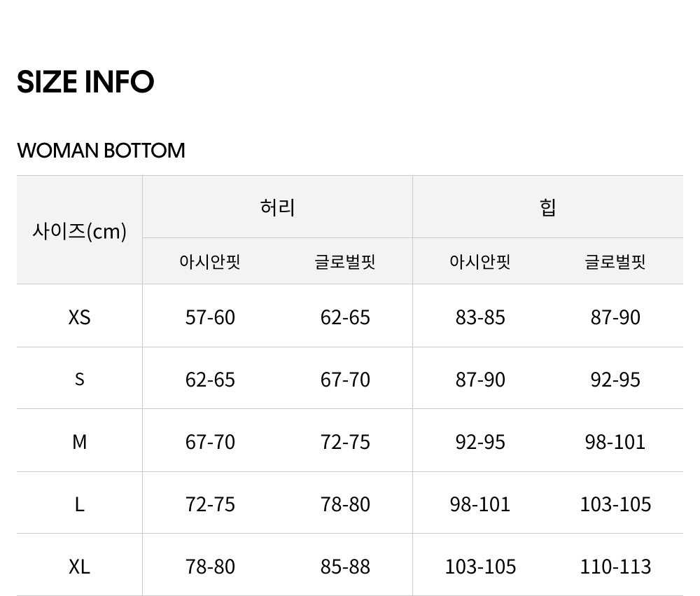This screenshot has height=596, width=700.
Task: Click the SIZE INFO heading
Action: (85, 82)
